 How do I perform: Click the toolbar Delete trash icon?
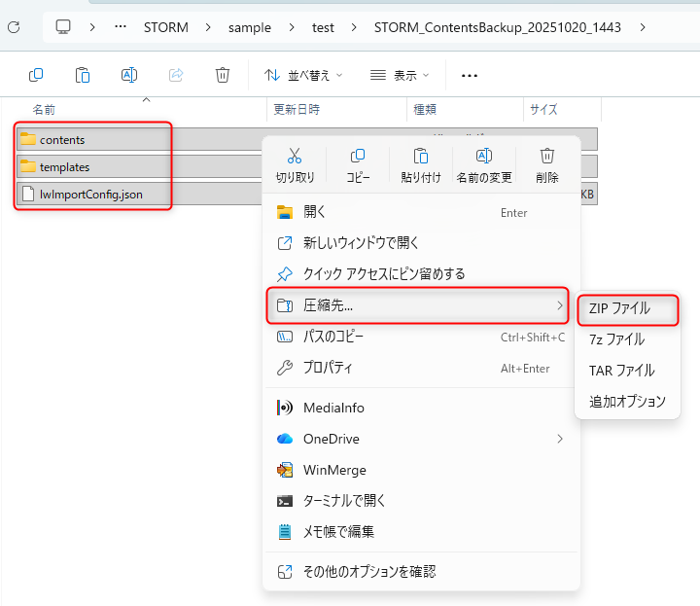point(223,75)
